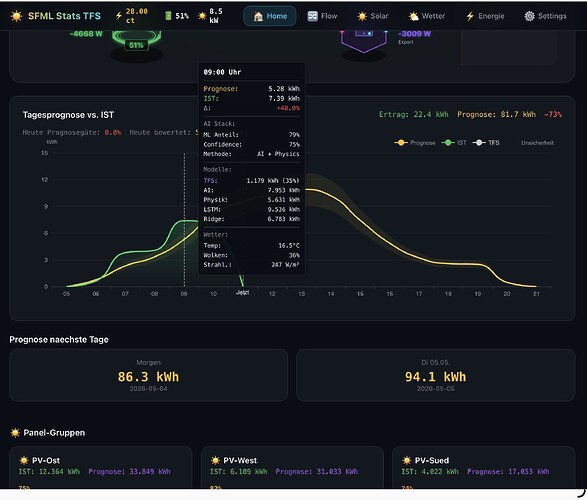Image resolution: width=587 pixels, height=500 pixels.
Task: Open the PV-Sued panel group card
Action: (484, 468)
